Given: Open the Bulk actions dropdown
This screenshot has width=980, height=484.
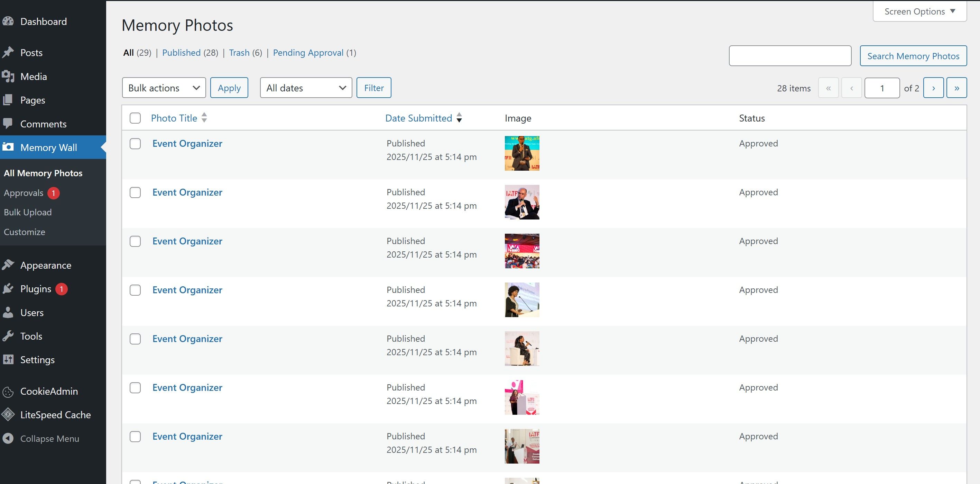Looking at the screenshot, I should pyautogui.click(x=164, y=88).
